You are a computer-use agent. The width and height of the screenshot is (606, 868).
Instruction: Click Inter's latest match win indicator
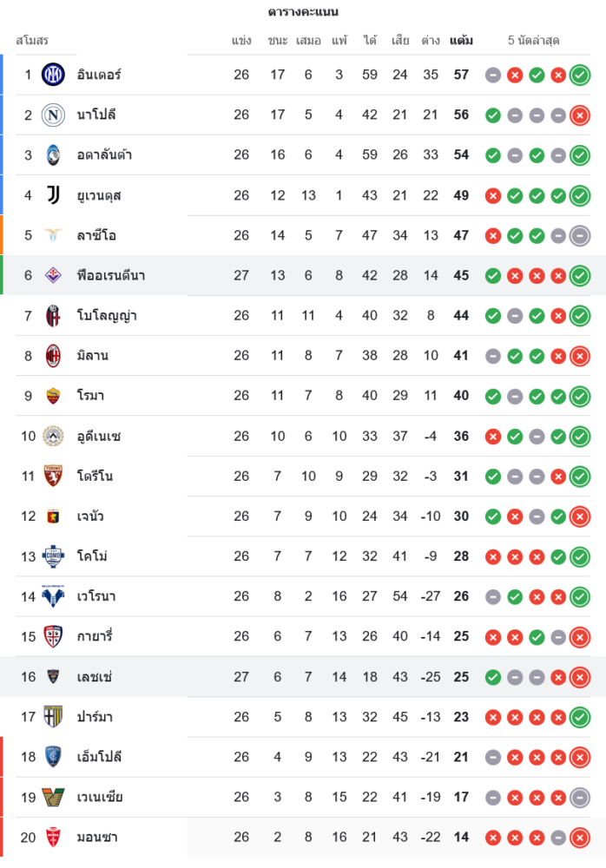click(580, 75)
